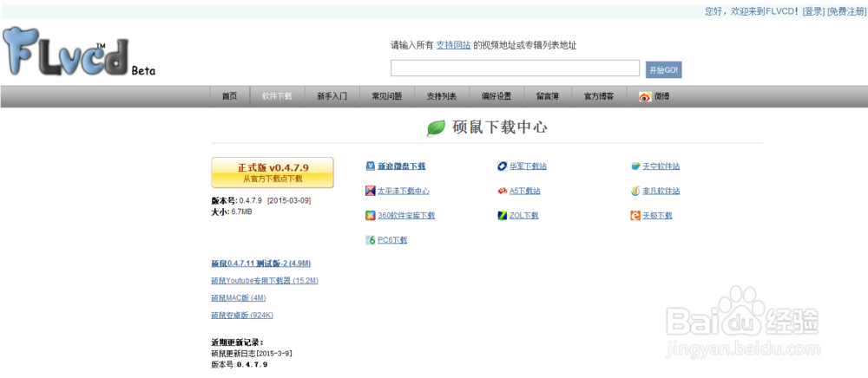Image resolution: width=868 pixels, height=378 pixels.
Task: Open 新手入门 in the navigation bar
Action: (x=332, y=97)
